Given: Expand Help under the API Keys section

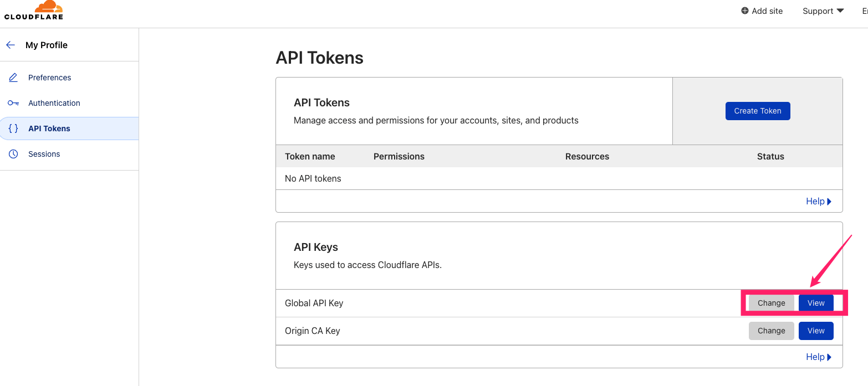Looking at the screenshot, I should click(x=819, y=357).
